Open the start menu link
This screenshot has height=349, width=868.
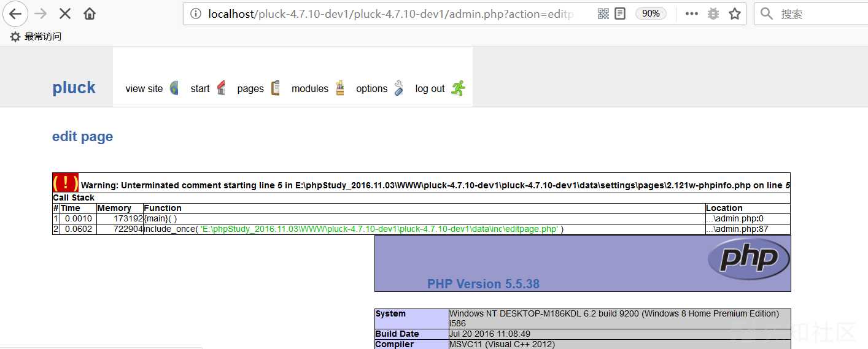click(x=200, y=88)
